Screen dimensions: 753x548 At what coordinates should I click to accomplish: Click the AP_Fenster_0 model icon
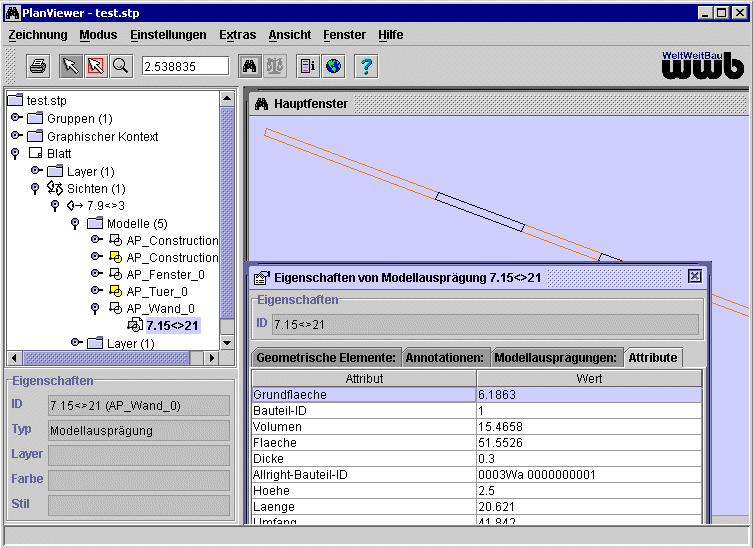coord(115,274)
